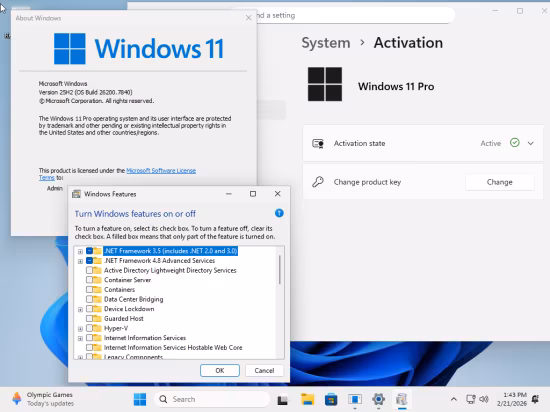This screenshot has width=550, height=412.
Task: Click the Windows 11 Pro logo
Action: pyautogui.click(x=325, y=84)
